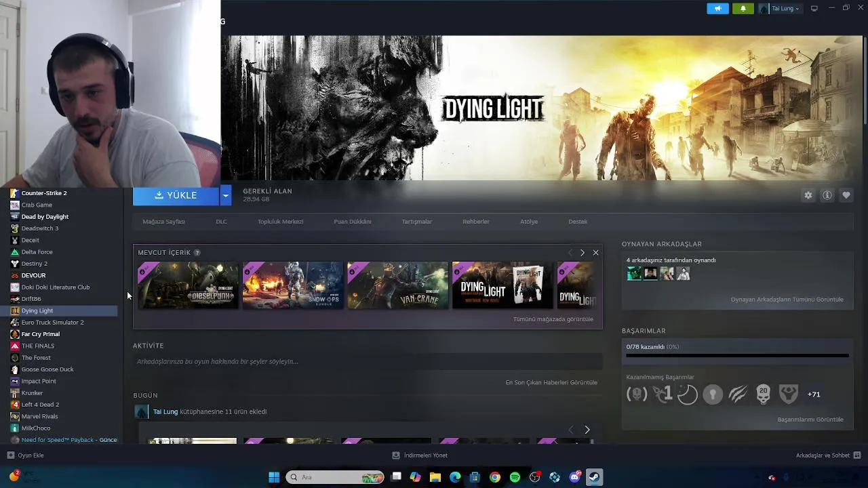Advance the Bugün items carousel right arrow

click(x=587, y=430)
